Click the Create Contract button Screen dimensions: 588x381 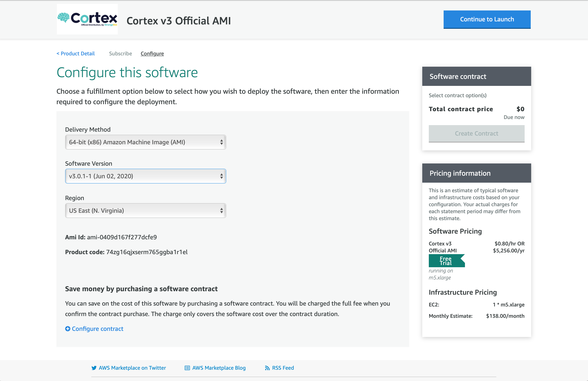tap(476, 134)
